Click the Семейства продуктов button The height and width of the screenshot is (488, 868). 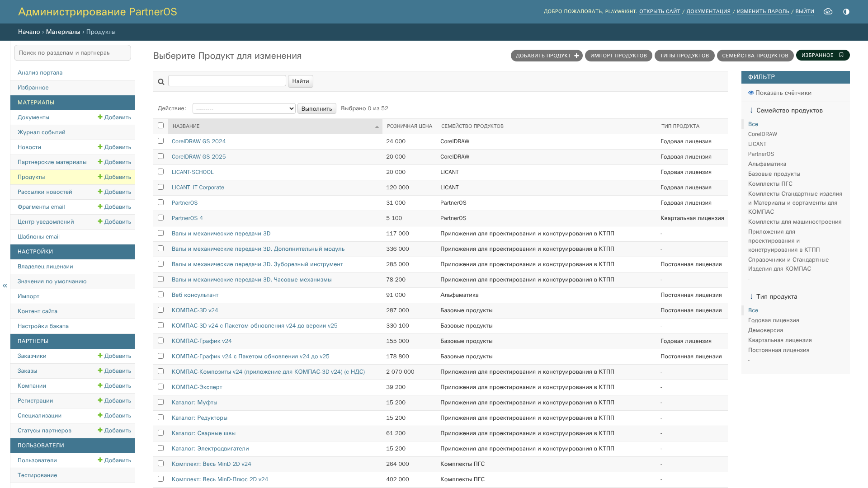(x=755, y=56)
